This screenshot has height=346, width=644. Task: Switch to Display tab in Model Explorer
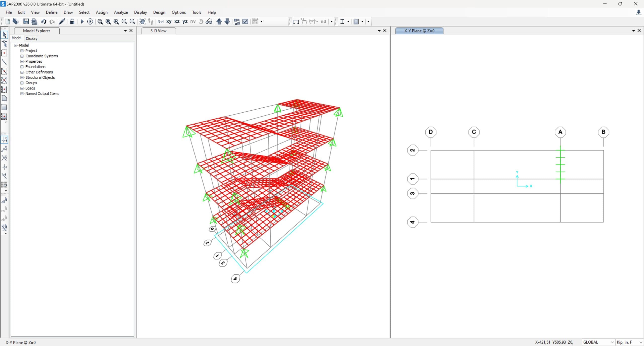(31, 38)
